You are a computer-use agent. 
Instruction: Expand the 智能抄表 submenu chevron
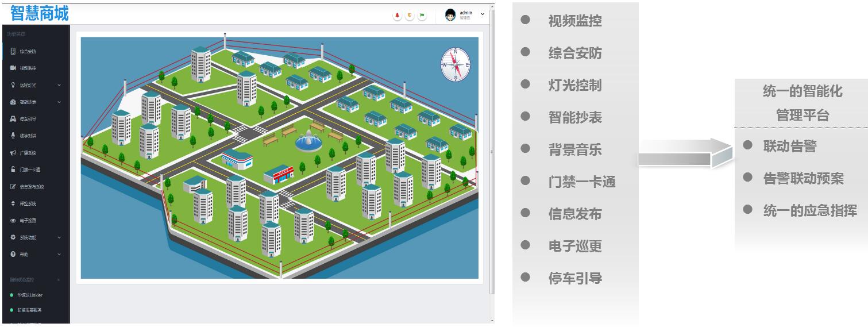point(59,102)
